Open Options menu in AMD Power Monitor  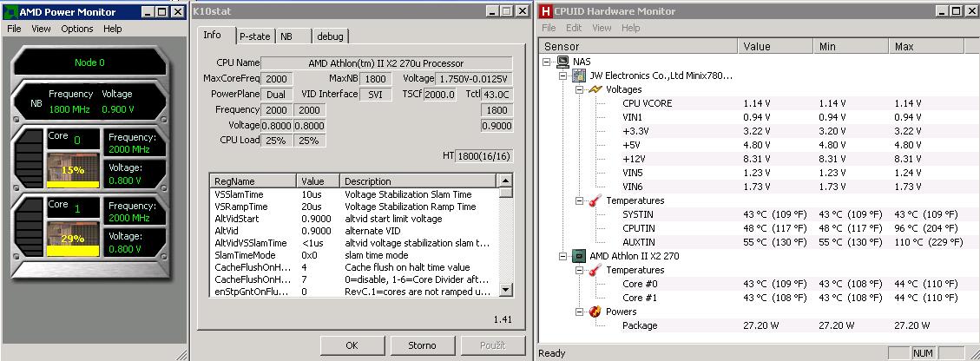click(77, 29)
